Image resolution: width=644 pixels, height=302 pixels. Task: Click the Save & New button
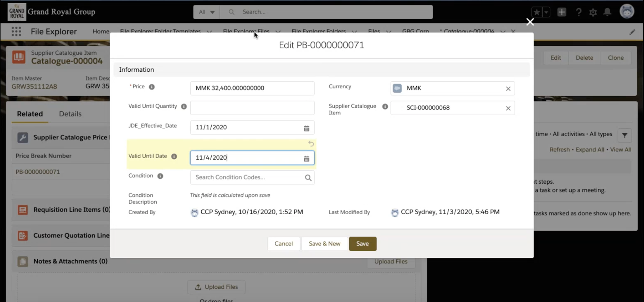[x=324, y=244]
